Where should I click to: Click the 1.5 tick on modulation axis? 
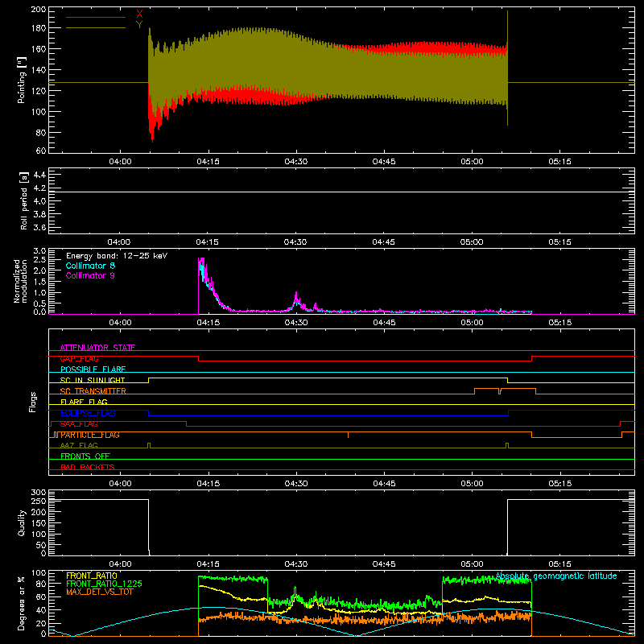[x=39, y=282]
